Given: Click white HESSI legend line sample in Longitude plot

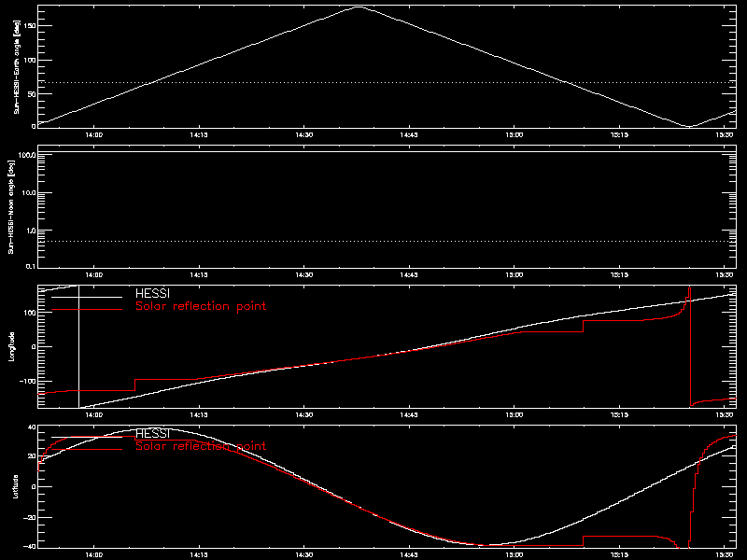Looking at the screenshot, I should click(87, 297).
